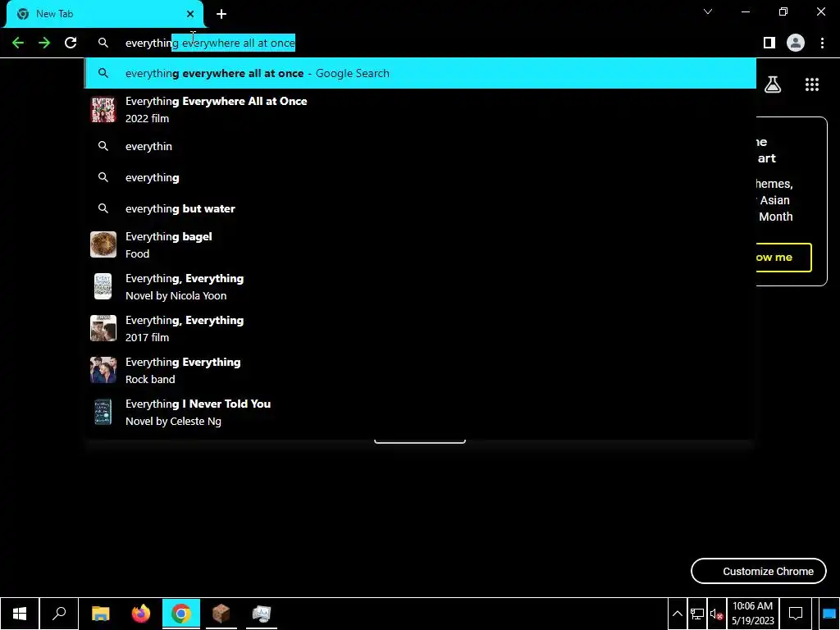Select the plain 'everything' suggestion
840x630 pixels.
(x=420, y=177)
